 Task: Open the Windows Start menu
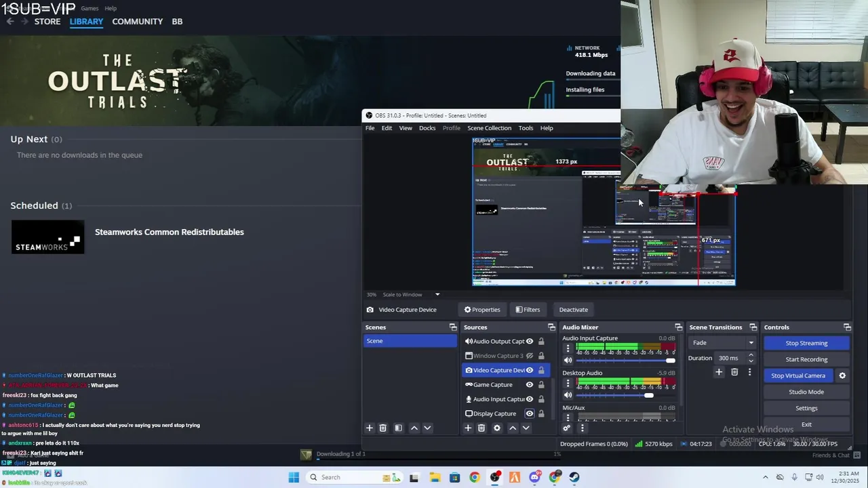pos(294,477)
